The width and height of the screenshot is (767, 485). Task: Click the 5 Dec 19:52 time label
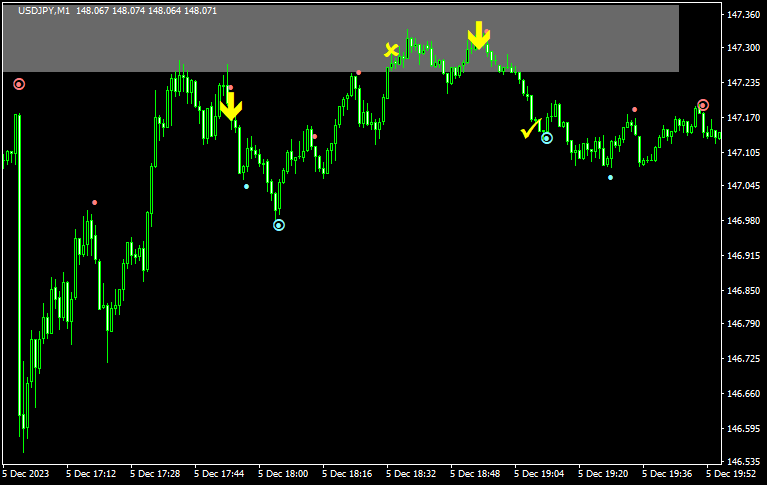[734, 473]
